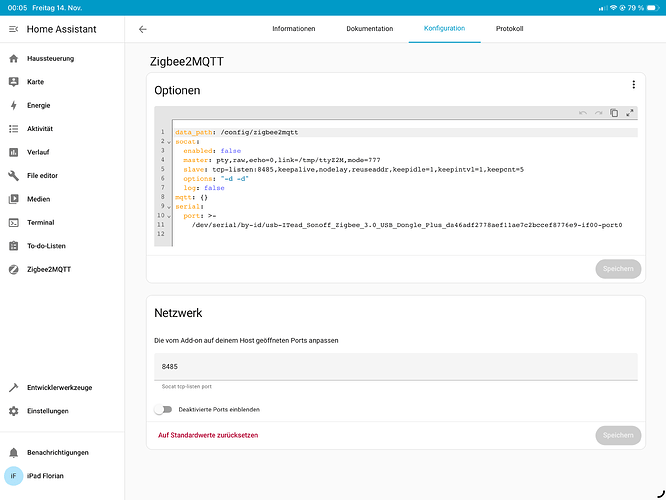Switch to Protokoll tab

(509, 29)
